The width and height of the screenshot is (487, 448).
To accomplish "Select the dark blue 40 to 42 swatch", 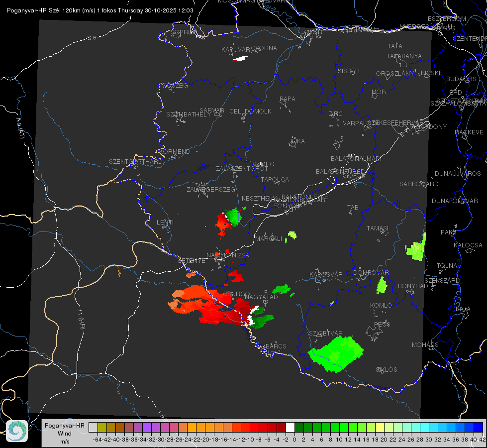I will (479, 427).
